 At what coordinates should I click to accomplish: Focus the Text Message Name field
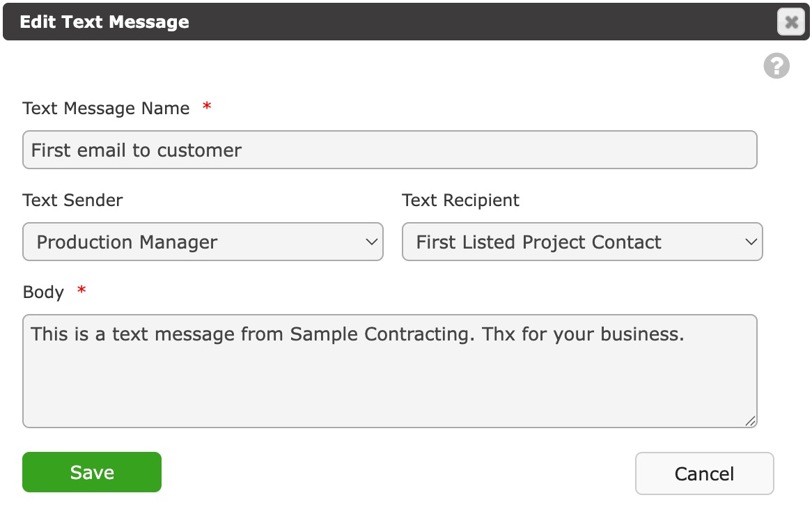[x=390, y=150]
